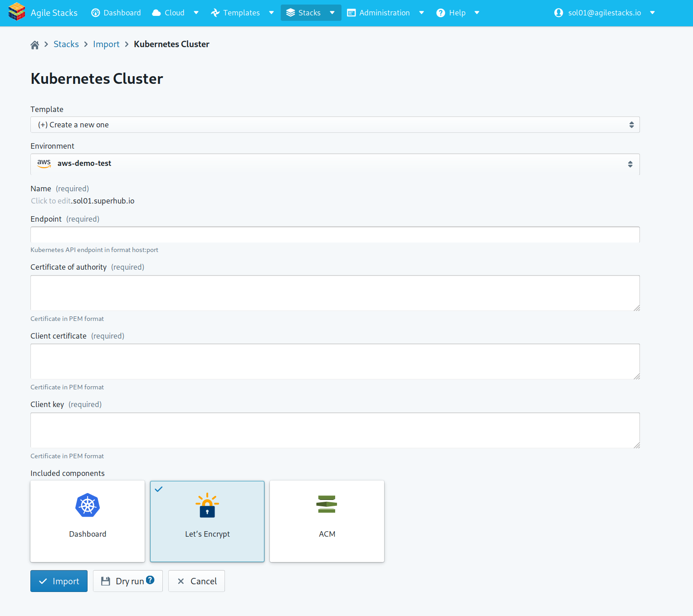Click the Agile Stacks logo icon
The width and height of the screenshot is (693, 616).
click(17, 12)
